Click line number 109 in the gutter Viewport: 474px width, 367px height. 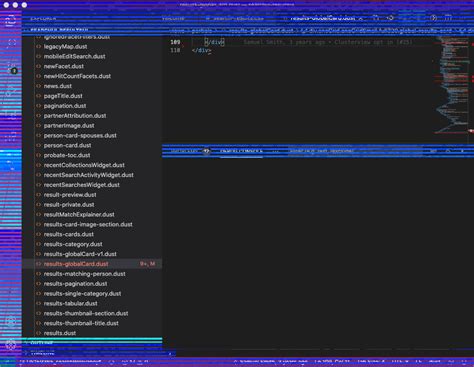pos(175,42)
